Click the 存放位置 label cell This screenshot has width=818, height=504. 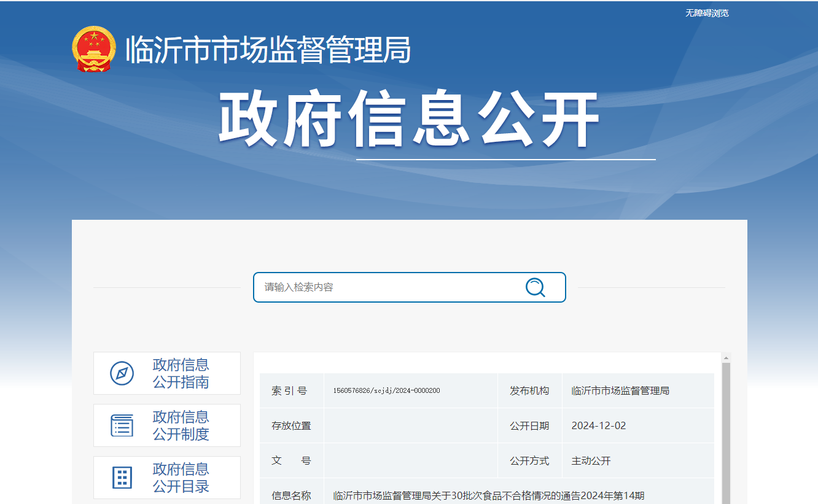click(x=292, y=426)
